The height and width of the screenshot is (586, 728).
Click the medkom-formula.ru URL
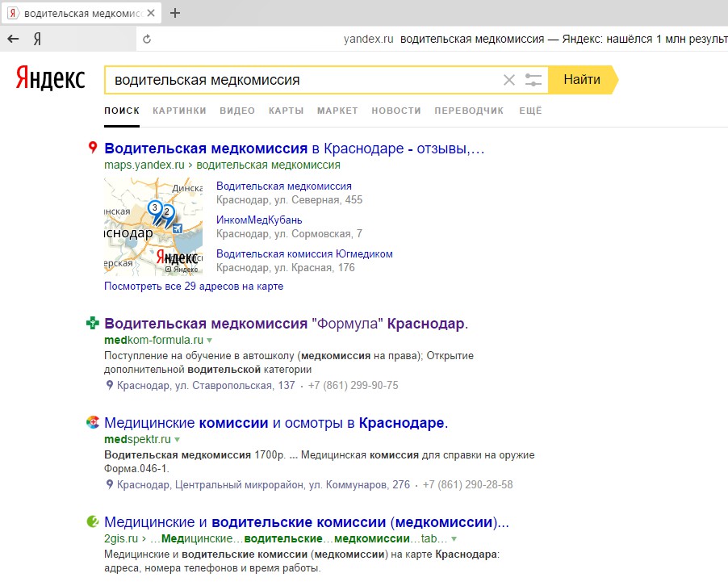[153, 340]
